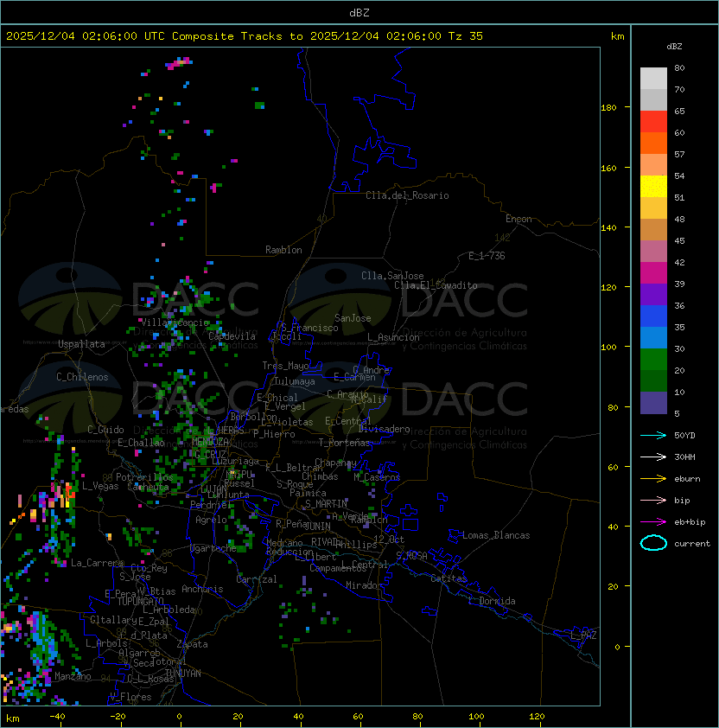Image resolution: width=719 pixels, height=728 pixels.
Task: Click the Encon map label
Action: click(x=519, y=219)
